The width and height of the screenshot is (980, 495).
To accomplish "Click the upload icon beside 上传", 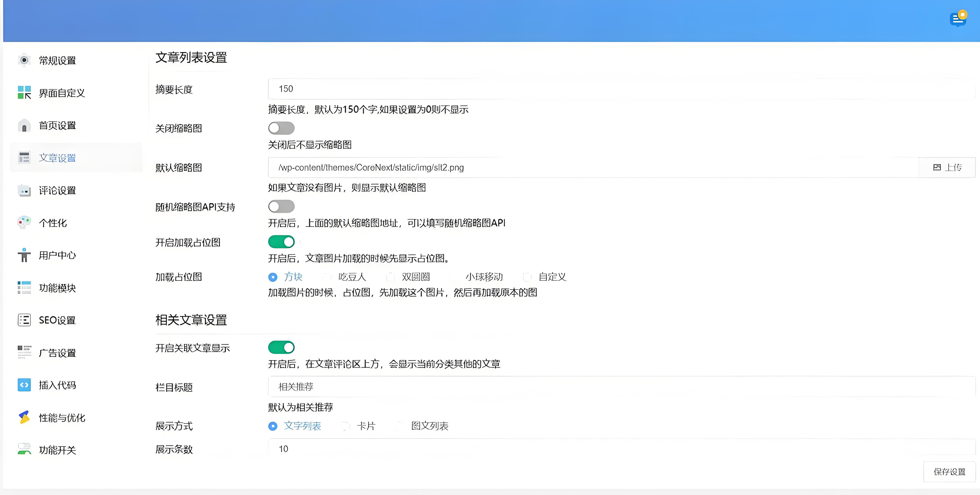I will [937, 167].
